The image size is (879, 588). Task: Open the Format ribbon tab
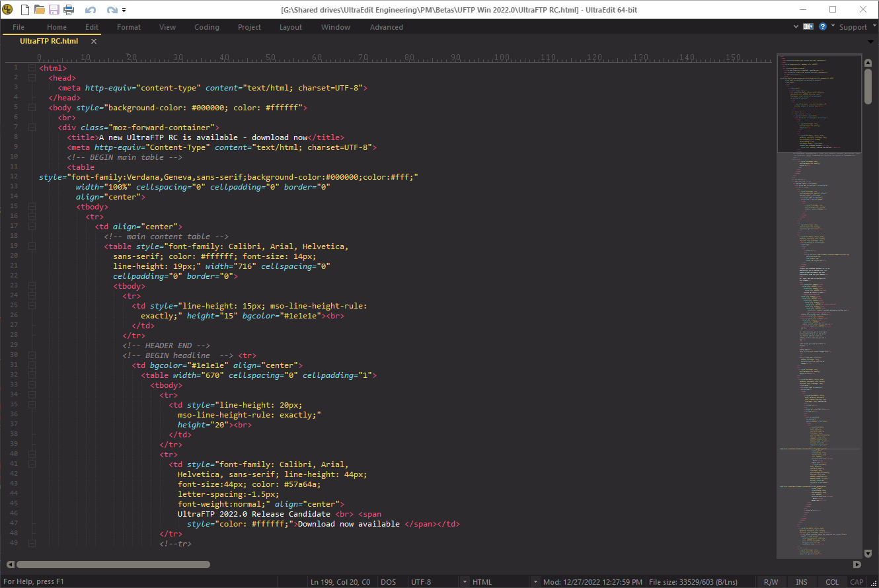pos(129,27)
